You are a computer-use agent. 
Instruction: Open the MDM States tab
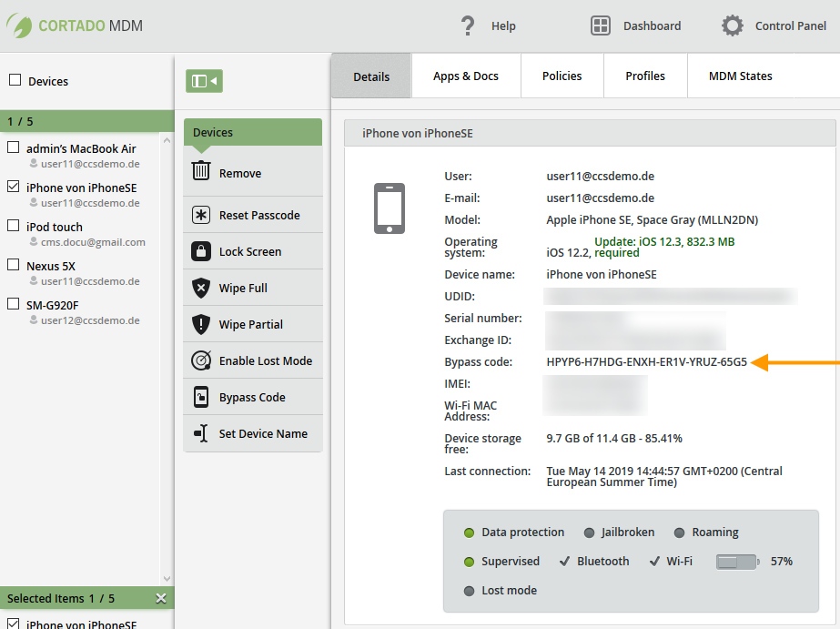point(740,76)
